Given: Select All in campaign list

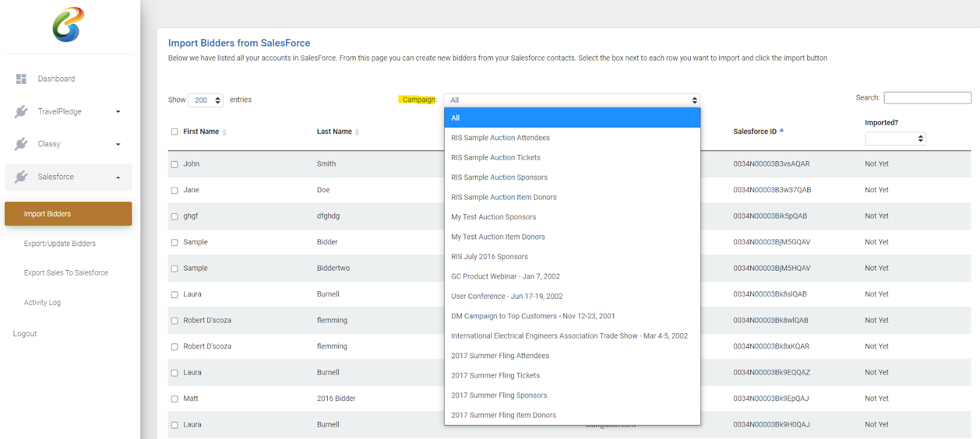Looking at the screenshot, I should [572, 118].
